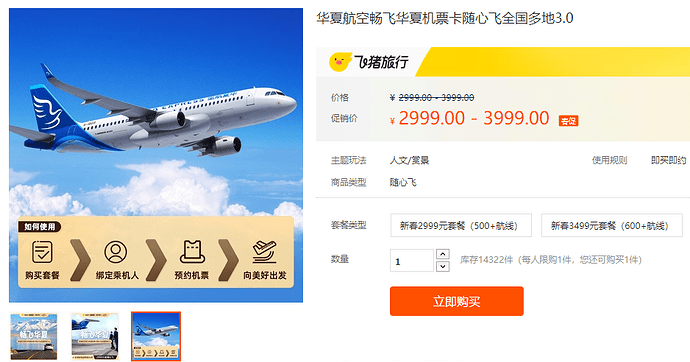The width and height of the screenshot is (690, 362).
Task: Click the 立即购买 buy now button
Action: (457, 301)
